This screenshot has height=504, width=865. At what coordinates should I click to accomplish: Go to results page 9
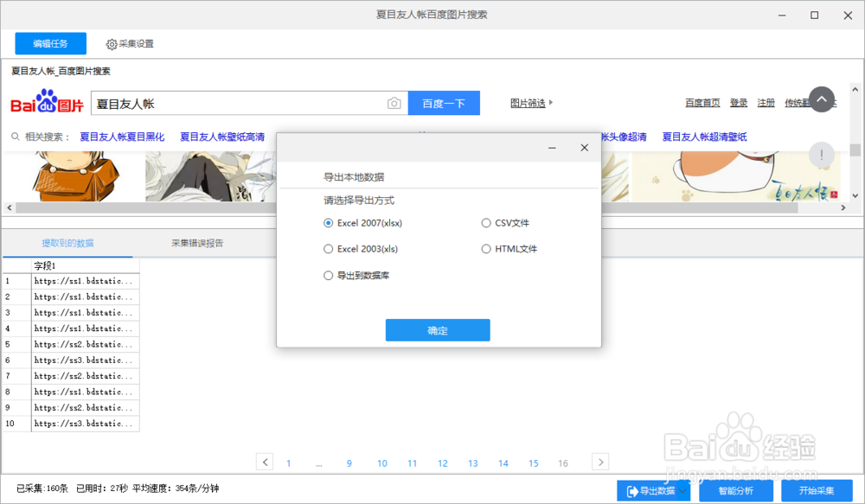click(x=349, y=463)
